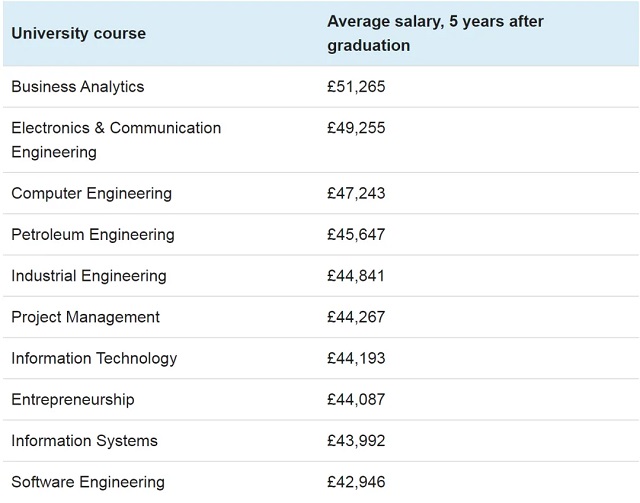Select the £44,267 salary value

coord(356,317)
